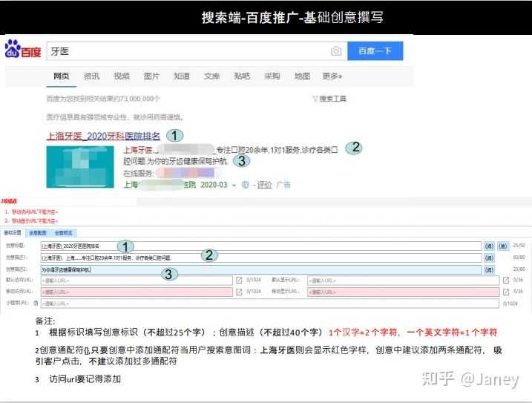Click open-link icon beside 移动显示URL field
The width and height of the screenshot is (532, 403).
pos(506,292)
